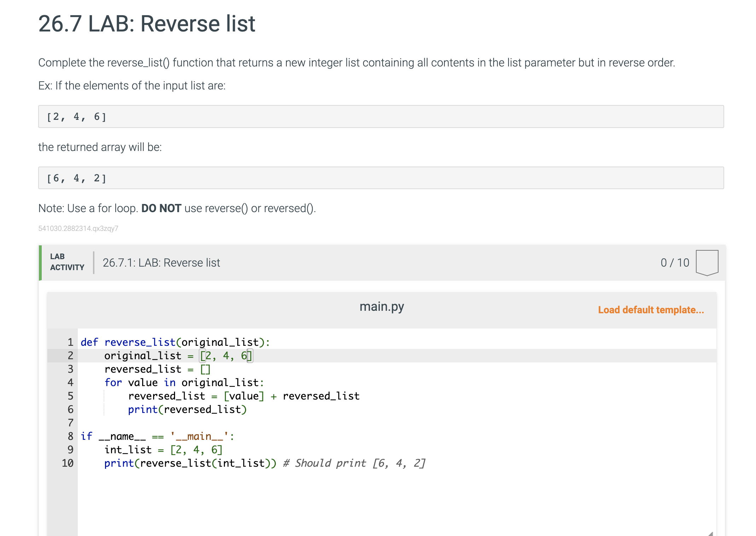Click the score badge next to 0 / 10
Viewport: 756px width, 536px height.
706,262
